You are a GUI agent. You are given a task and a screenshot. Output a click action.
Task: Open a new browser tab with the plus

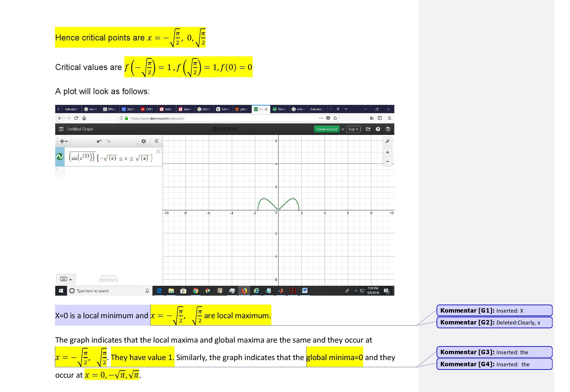[x=338, y=109]
